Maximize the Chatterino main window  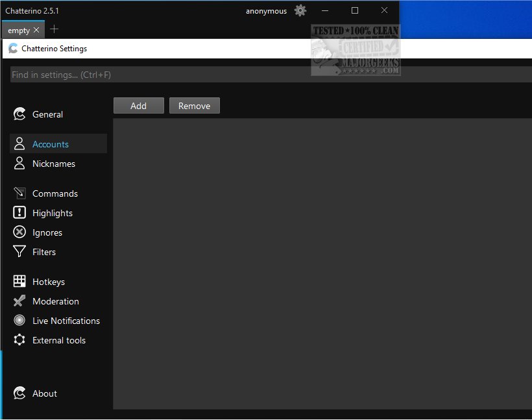point(354,10)
